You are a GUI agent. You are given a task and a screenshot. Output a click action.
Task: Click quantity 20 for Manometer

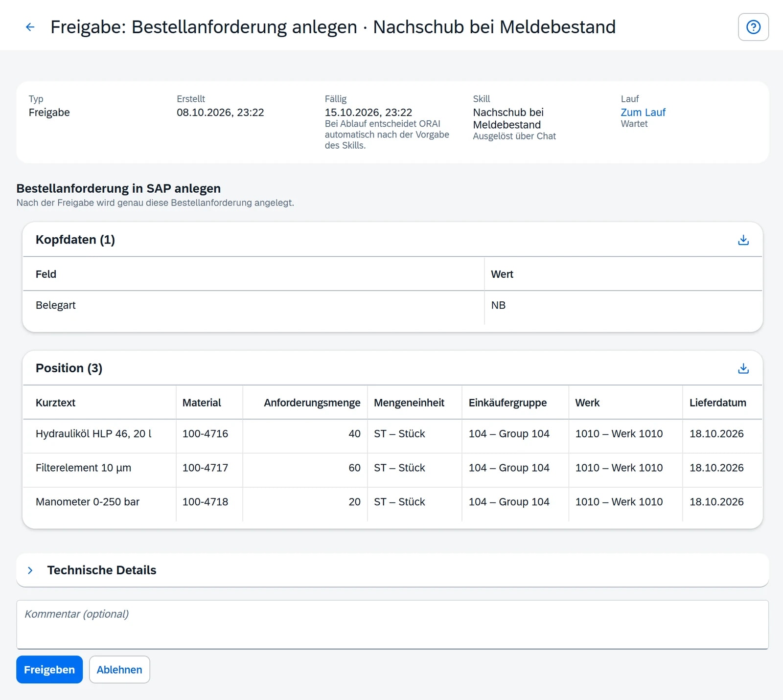click(x=354, y=502)
